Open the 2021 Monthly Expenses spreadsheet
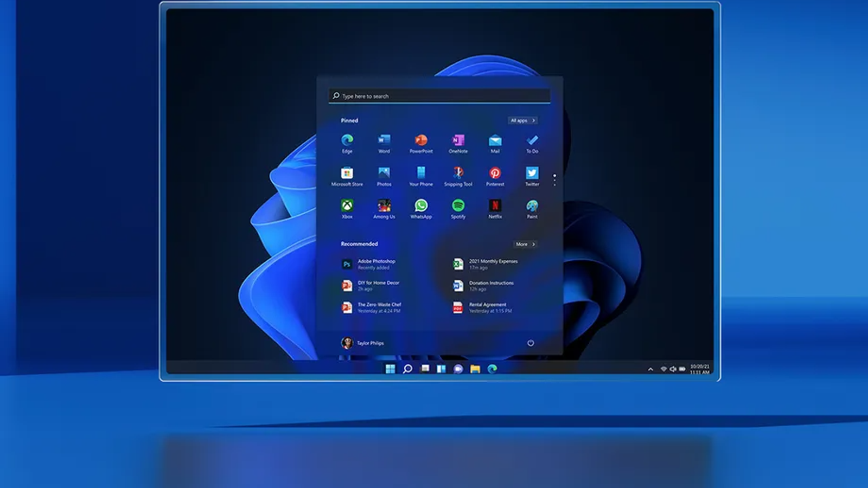 pyautogui.click(x=486, y=264)
